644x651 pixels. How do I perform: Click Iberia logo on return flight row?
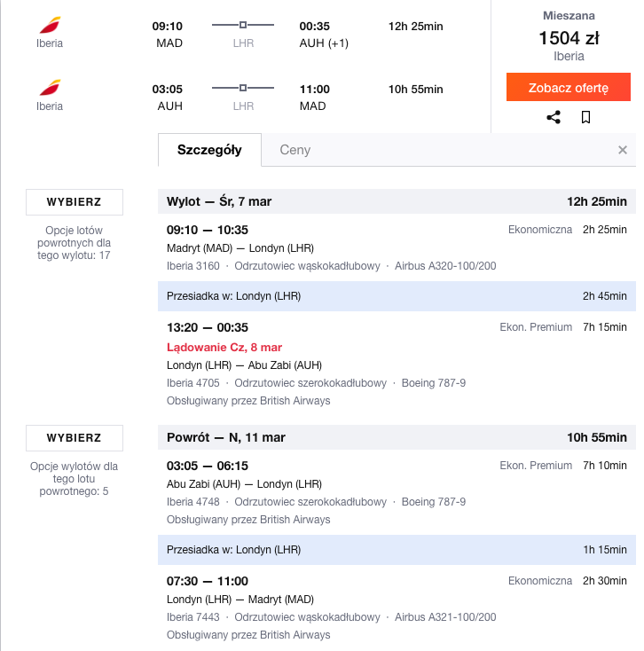pos(50,88)
